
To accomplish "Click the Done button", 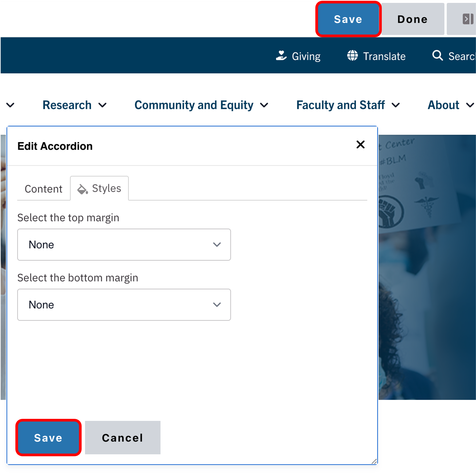I will pyautogui.click(x=412, y=19).
